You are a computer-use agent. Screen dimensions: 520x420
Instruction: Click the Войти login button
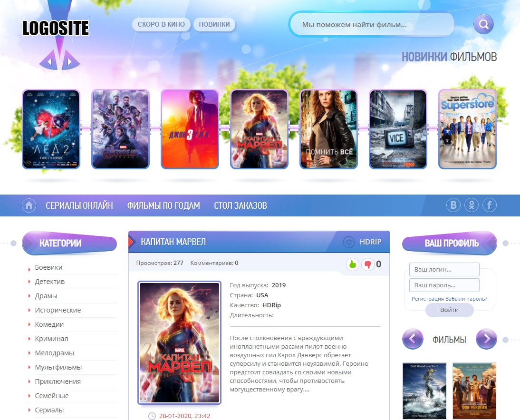[x=449, y=310]
